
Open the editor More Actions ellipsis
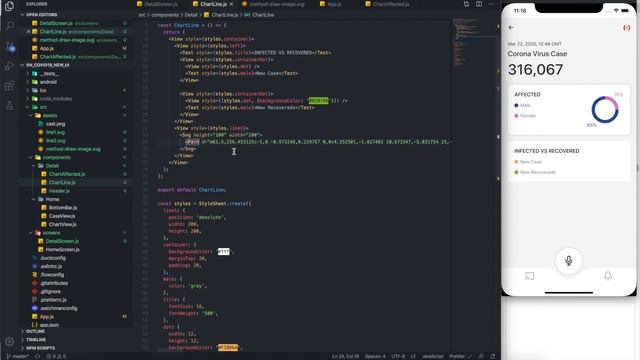click(x=491, y=4)
